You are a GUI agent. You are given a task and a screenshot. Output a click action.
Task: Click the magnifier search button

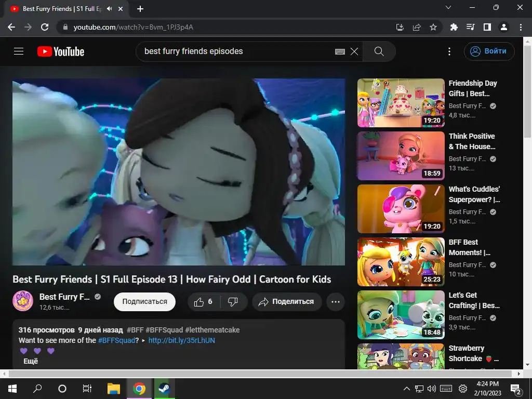[379, 51]
